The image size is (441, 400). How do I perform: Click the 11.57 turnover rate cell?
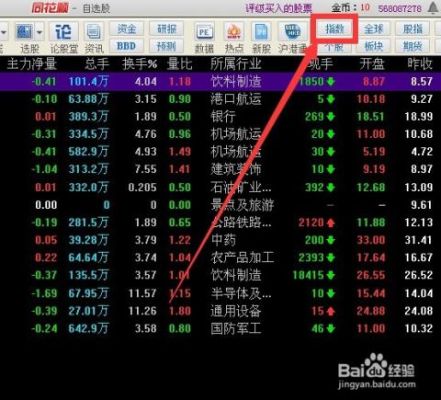coord(142,293)
